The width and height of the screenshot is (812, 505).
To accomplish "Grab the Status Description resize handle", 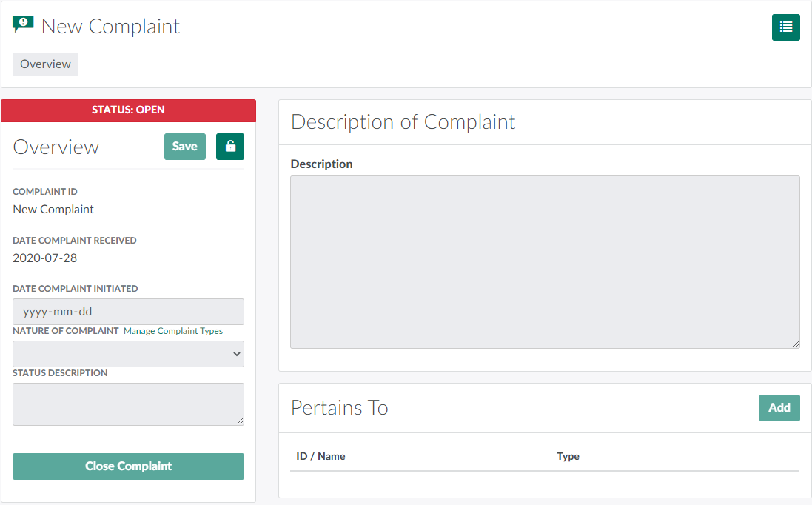I will click(240, 421).
